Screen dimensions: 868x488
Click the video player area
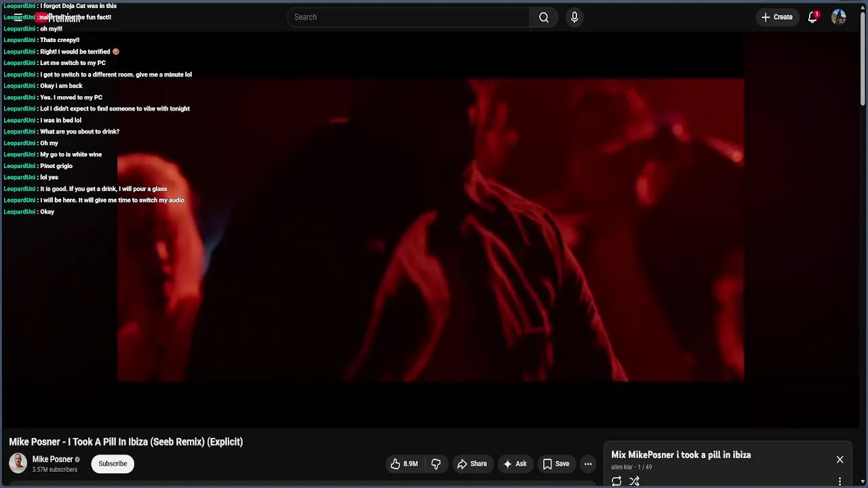coord(431,230)
